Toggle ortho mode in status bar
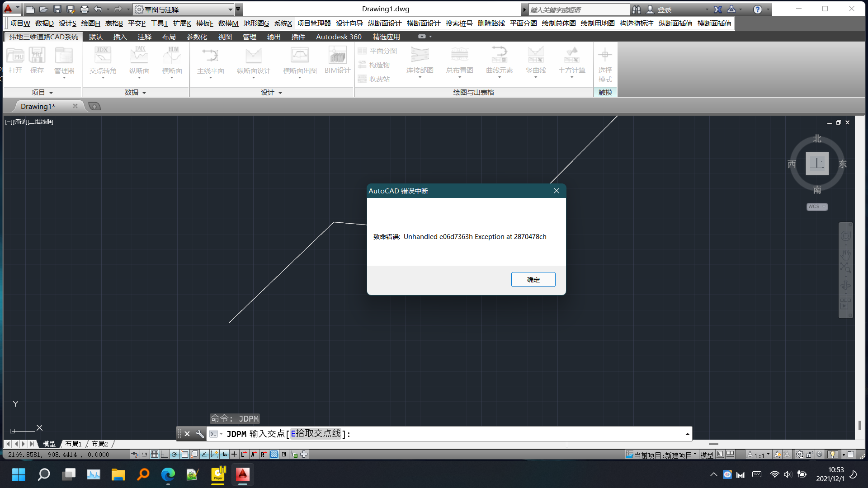The width and height of the screenshot is (868, 488). [x=165, y=455]
